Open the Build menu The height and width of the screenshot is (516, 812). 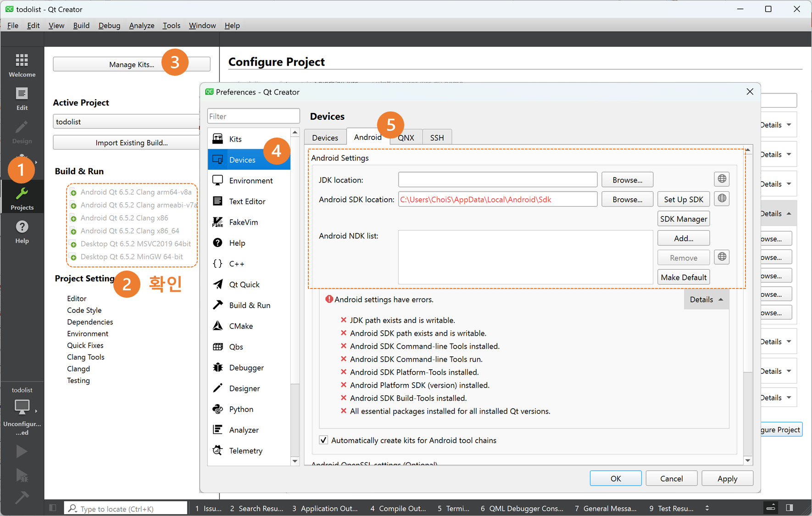pyautogui.click(x=81, y=25)
